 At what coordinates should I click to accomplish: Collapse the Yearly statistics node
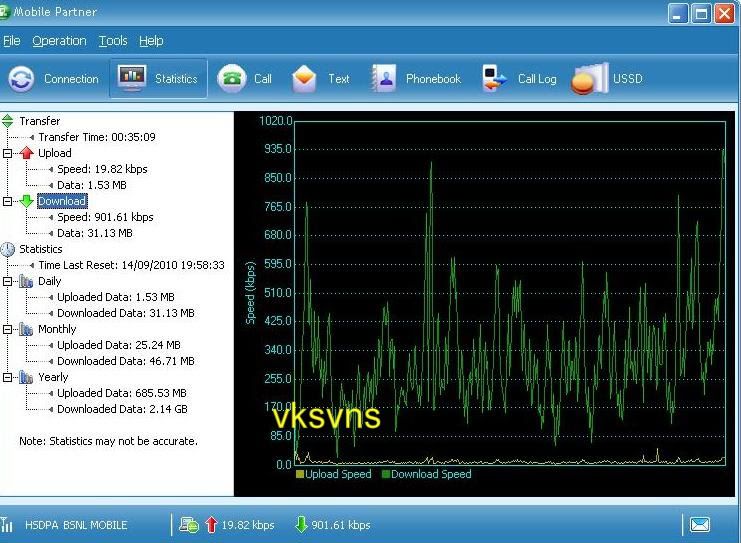point(8,378)
